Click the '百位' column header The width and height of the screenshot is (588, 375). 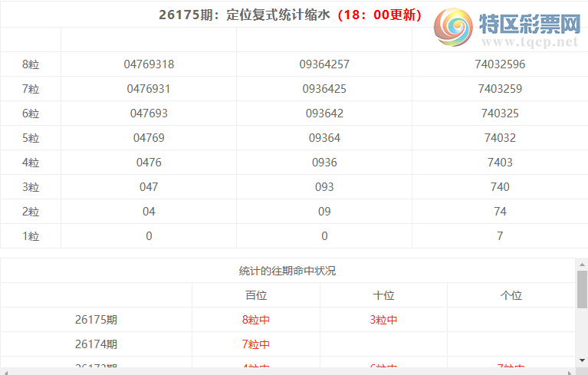pos(256,295)
